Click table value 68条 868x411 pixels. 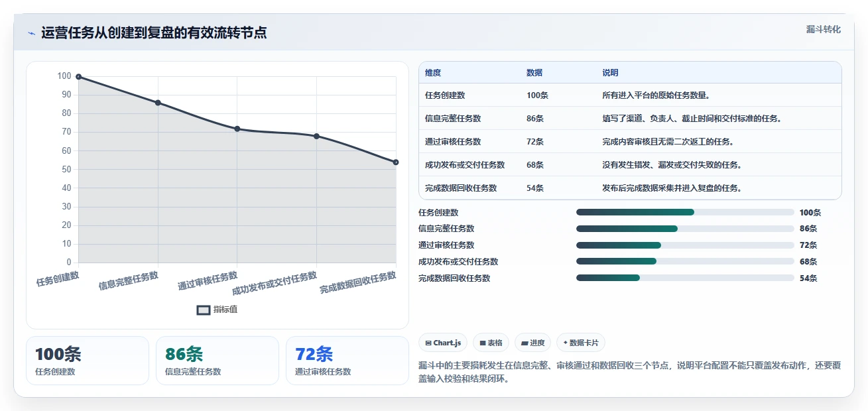(x=535, y=165)
